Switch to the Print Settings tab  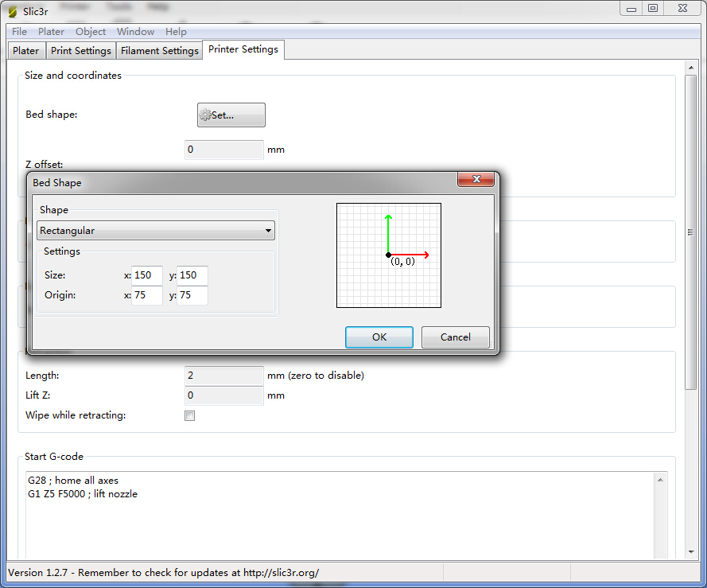[80, 51]
